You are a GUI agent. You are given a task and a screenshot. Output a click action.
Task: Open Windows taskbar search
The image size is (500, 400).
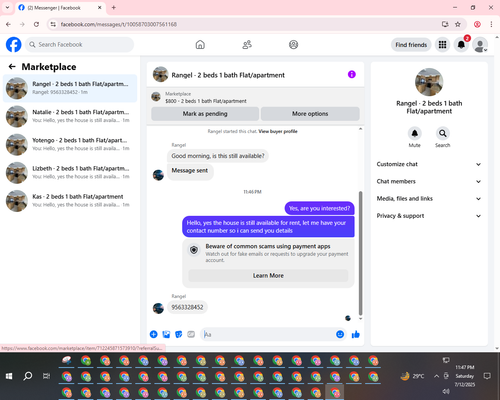(28, 376)
